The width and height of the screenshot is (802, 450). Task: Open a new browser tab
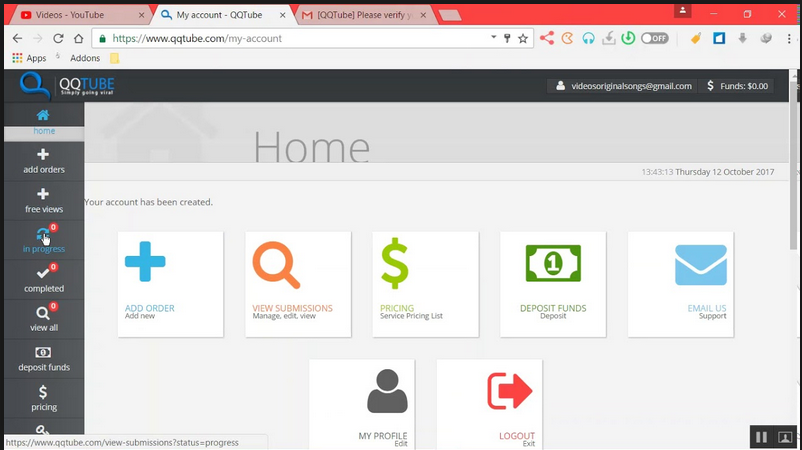(450, 16)
